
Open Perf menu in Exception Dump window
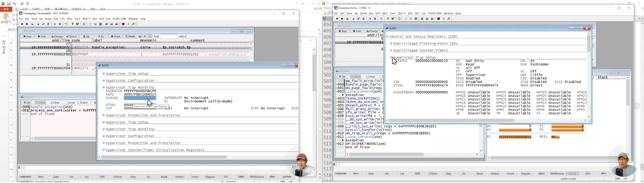(x=417, y=13)
